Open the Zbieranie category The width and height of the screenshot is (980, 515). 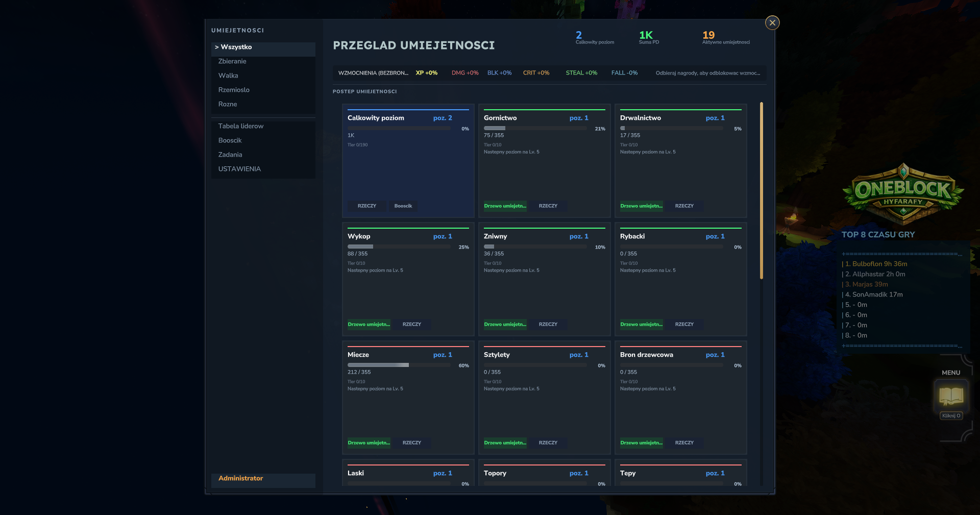(232, 61)
